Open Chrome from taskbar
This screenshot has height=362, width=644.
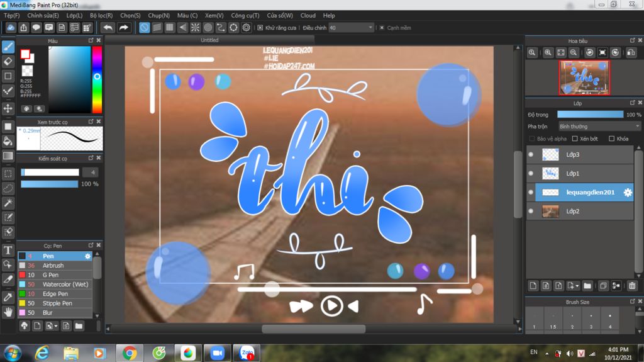pyautogui.click(x=130, y=353)
